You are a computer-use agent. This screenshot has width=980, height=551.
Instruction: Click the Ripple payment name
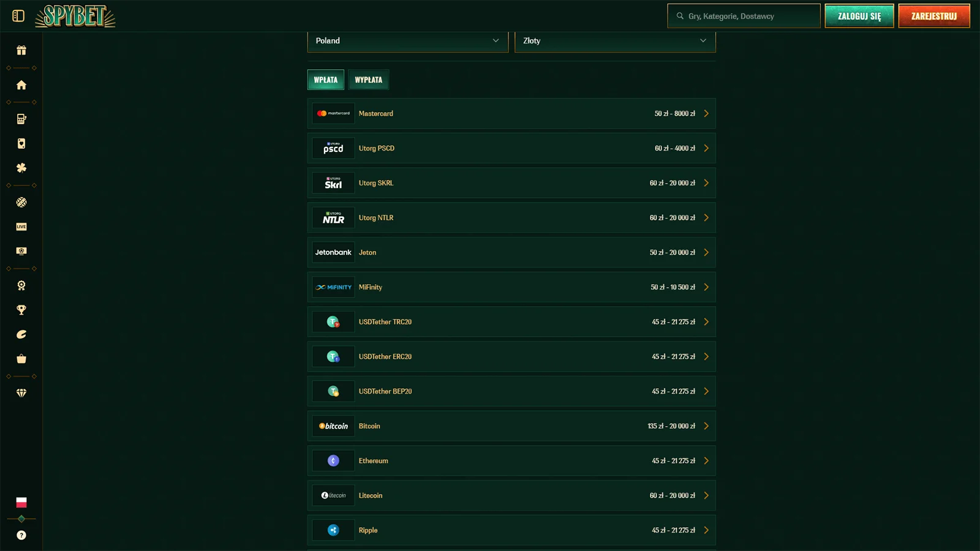pyautogui.click(x=368, y=530)
